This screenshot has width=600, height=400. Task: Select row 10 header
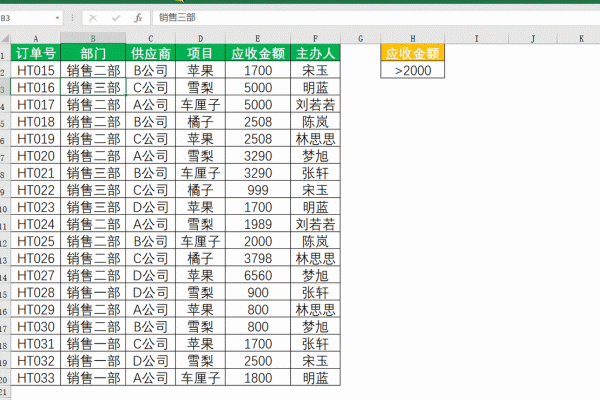coord(5,207)
